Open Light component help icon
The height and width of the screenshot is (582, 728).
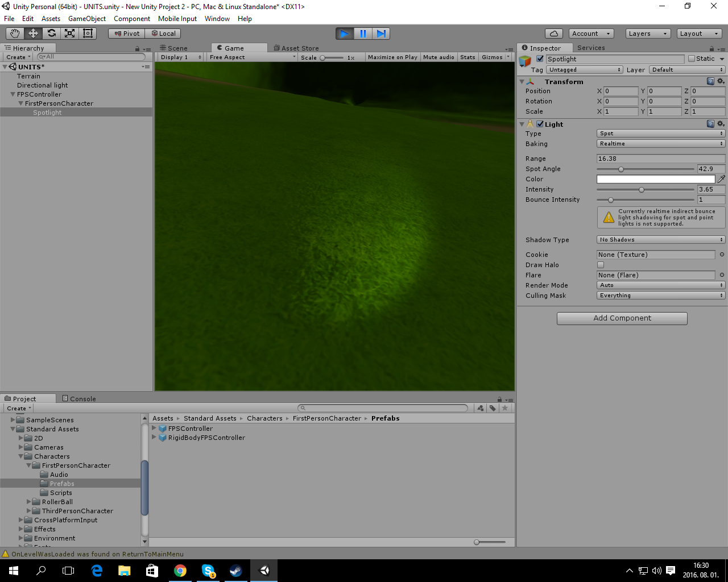tap(710, 124)
